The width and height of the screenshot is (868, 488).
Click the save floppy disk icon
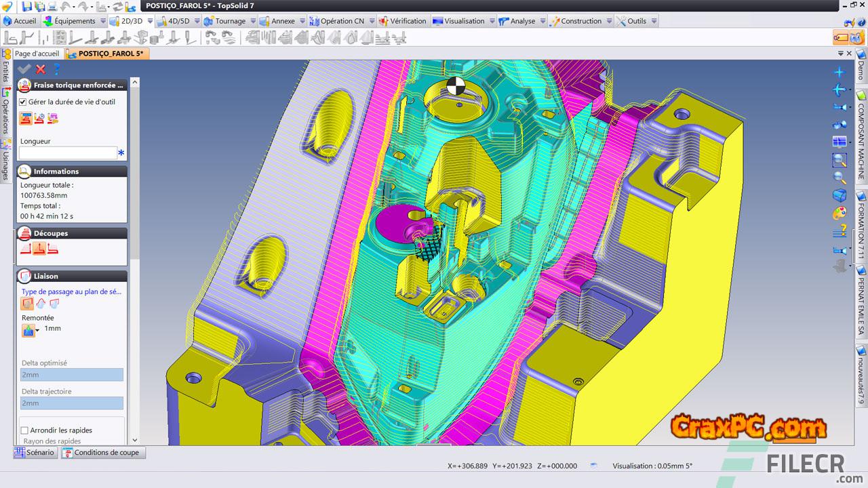click(x=27, y=6)
